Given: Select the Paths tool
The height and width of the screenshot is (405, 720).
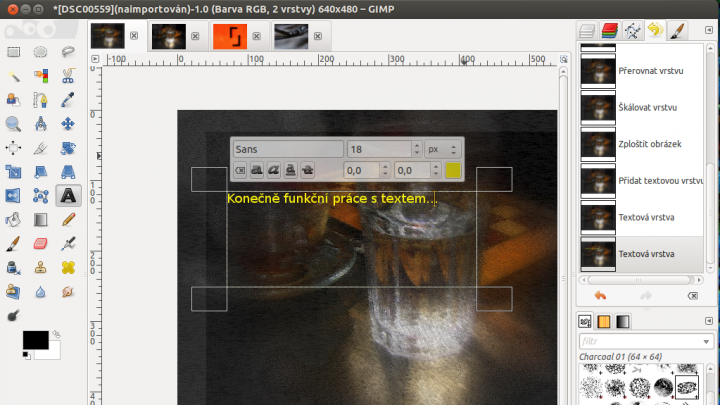Looking at the screenshot, I should [x=40, y=100].
